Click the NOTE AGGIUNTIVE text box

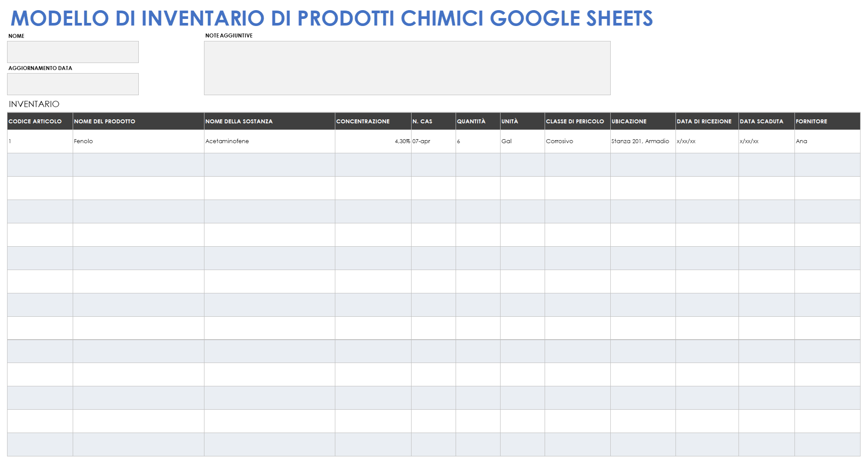407,68
